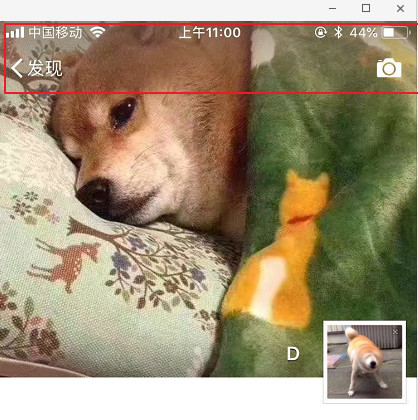
Task: Tap the battery level icon
Action: (x=396, y=33)
